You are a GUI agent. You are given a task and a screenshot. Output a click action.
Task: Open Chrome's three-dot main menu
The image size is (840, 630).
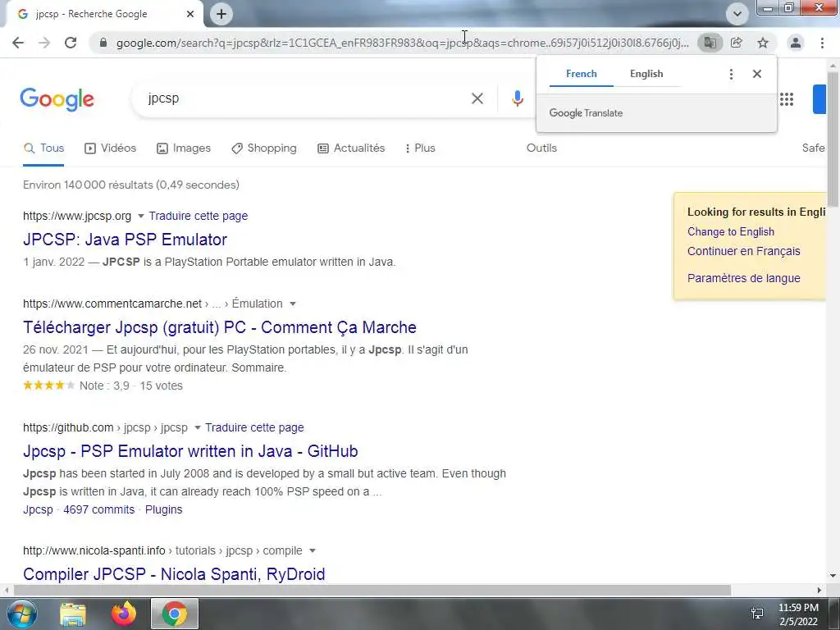pos(822,43)
